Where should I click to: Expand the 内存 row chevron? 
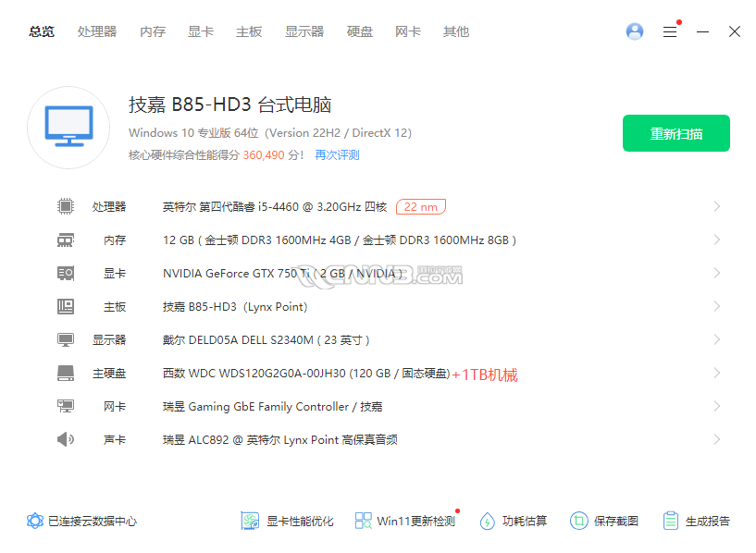point(717,240)
